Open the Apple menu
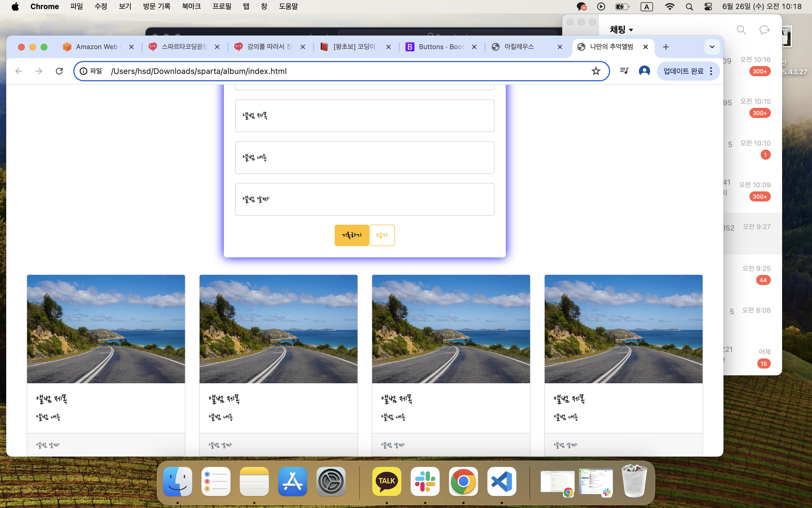The image size is (812, 508). (x=15, y=7)
